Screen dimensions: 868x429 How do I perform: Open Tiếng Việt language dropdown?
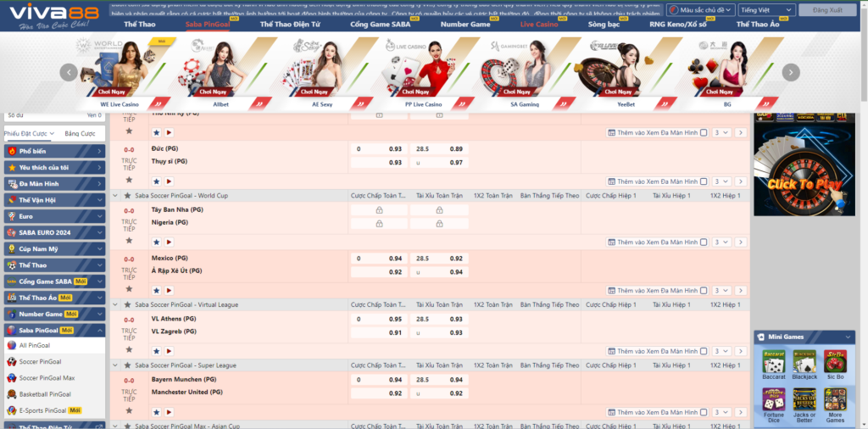pos(766,10)
